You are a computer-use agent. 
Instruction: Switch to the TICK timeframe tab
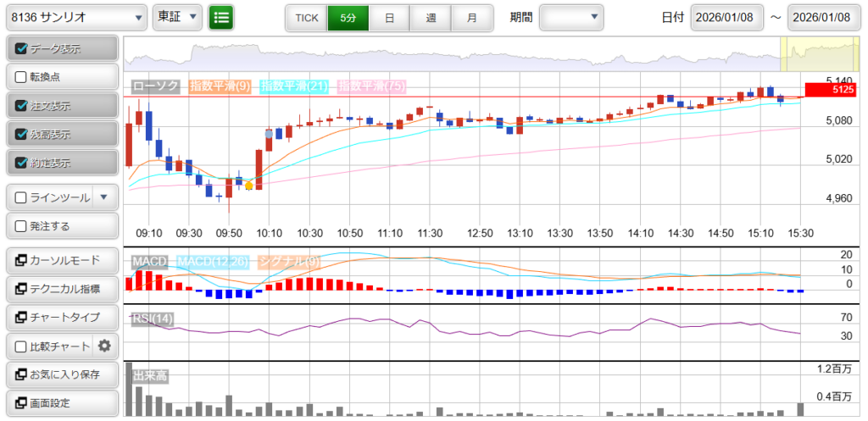306,17
